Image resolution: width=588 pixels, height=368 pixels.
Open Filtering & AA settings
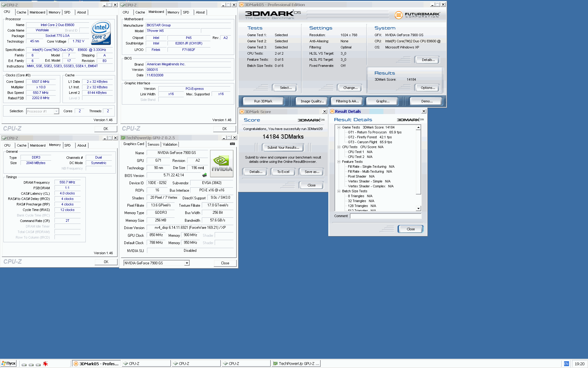click(x=347, y=101)
